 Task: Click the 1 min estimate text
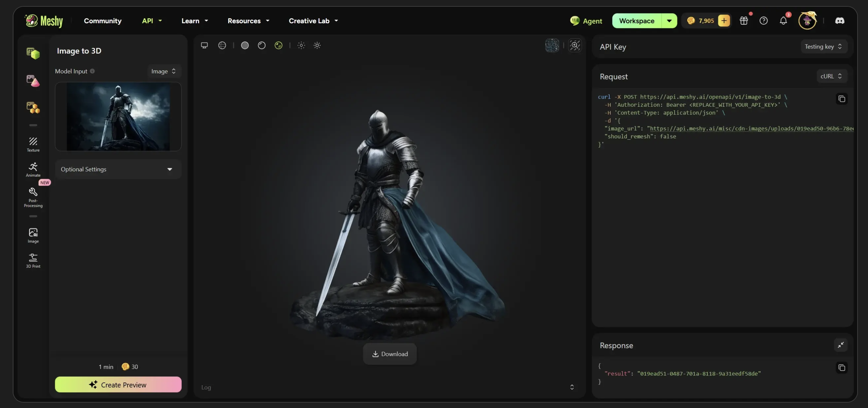coord(106,367)
